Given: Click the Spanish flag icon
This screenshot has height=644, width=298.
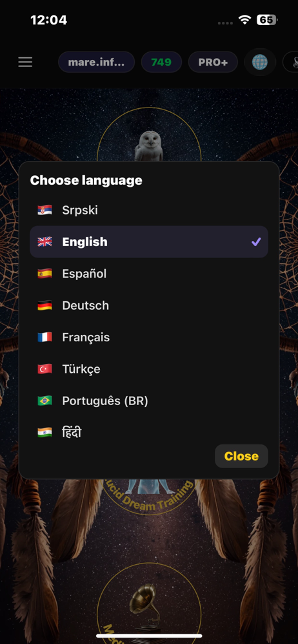Looking at the screenshot, I should (45, 274).
